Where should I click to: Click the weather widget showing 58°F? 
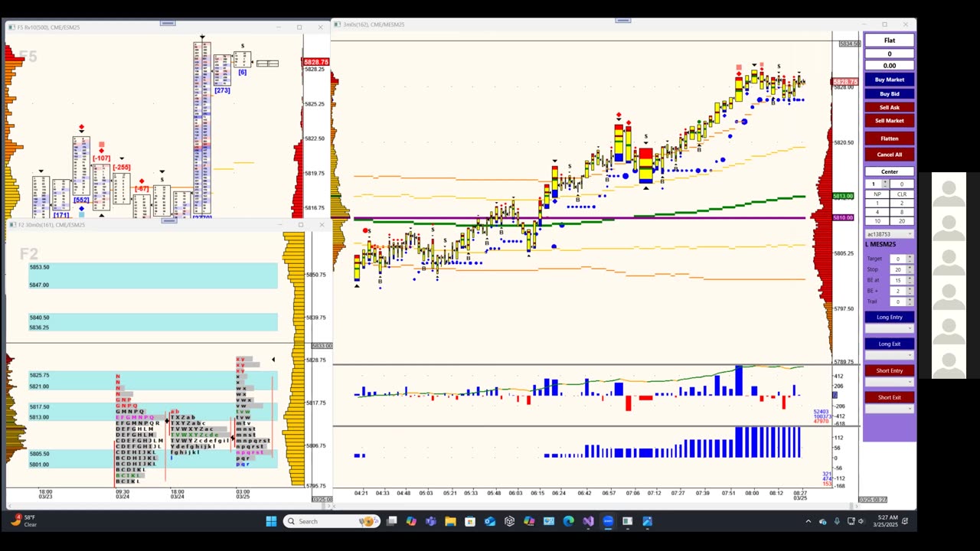[24, 521]
